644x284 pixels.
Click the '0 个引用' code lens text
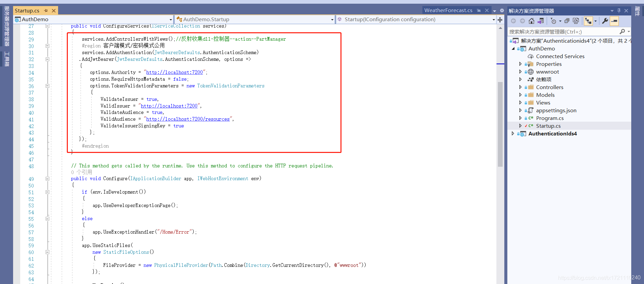82,172
